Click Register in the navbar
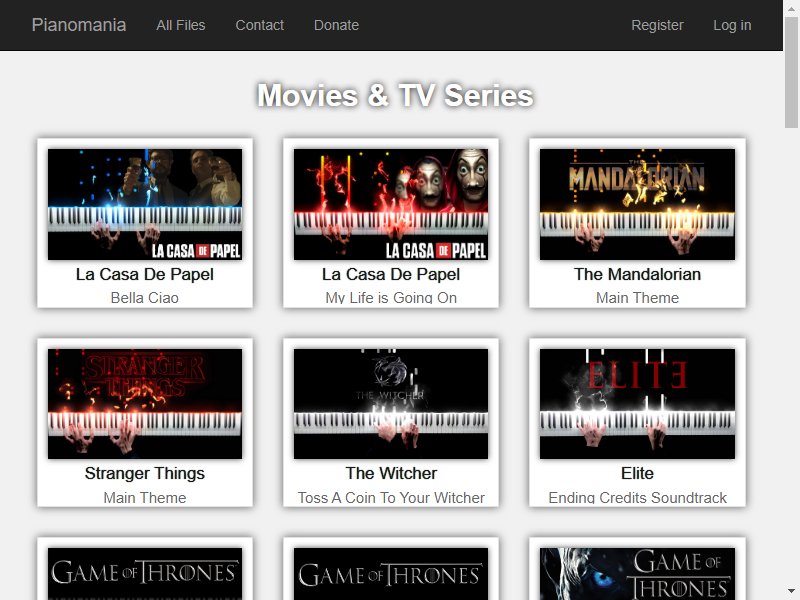 coord(657,25)
